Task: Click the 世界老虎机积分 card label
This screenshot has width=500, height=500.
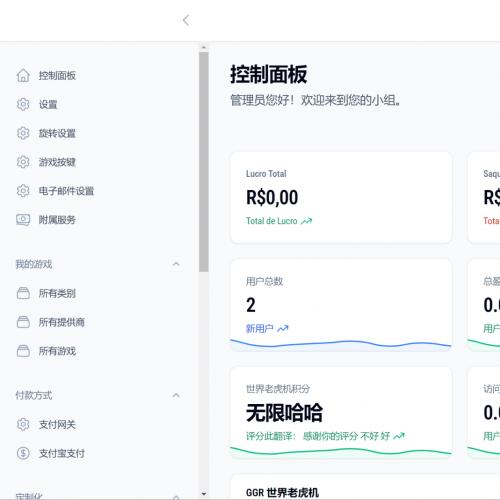Action: click(x=278, y=389)
